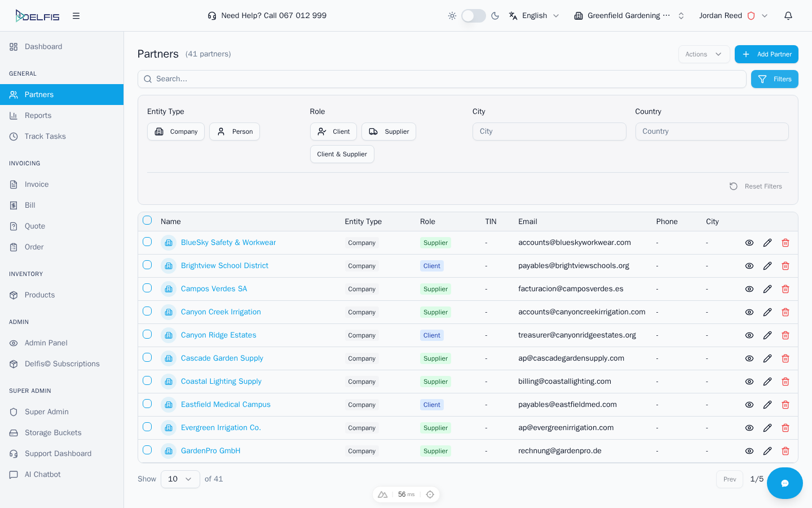812x508 pixels.
Task: Toggle the dark mode switch
Action: point(473,16)
